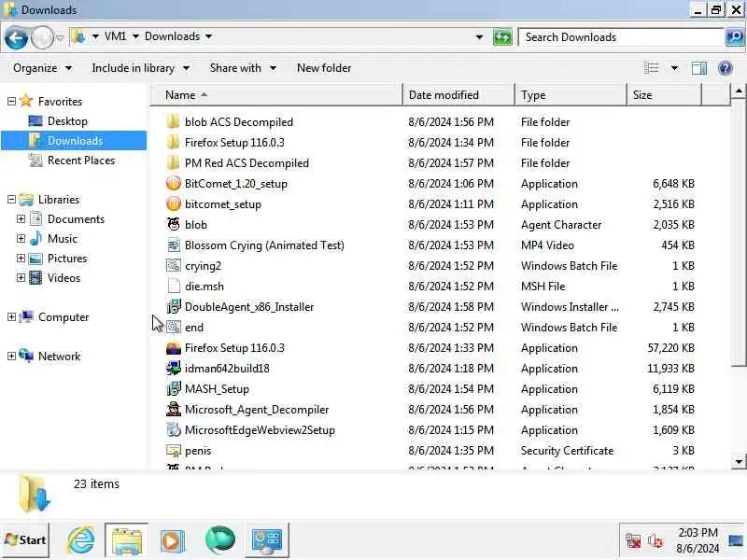This screenshot has height=560, width=747.
Task: Collapse the Libraries tree section
Action: coord(12,199)
